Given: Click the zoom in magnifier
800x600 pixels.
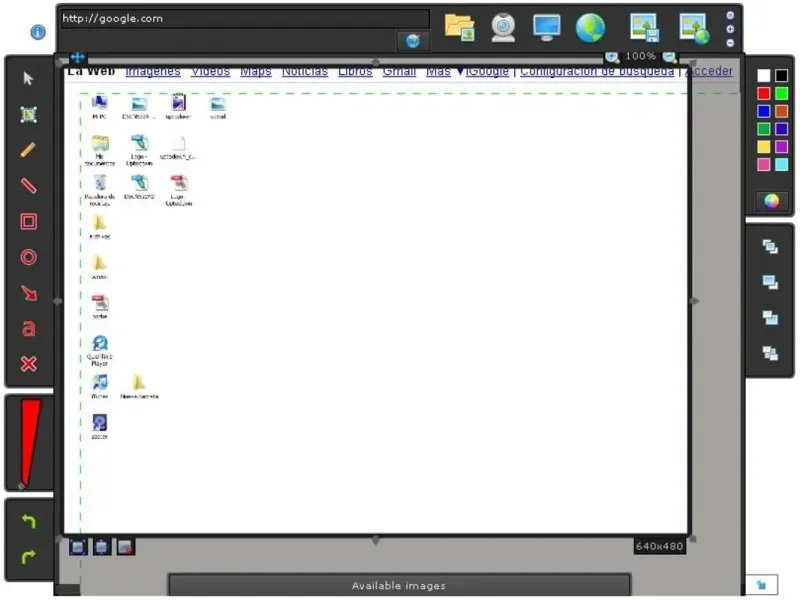Looking at the screenshot, I should coord(612,57).
